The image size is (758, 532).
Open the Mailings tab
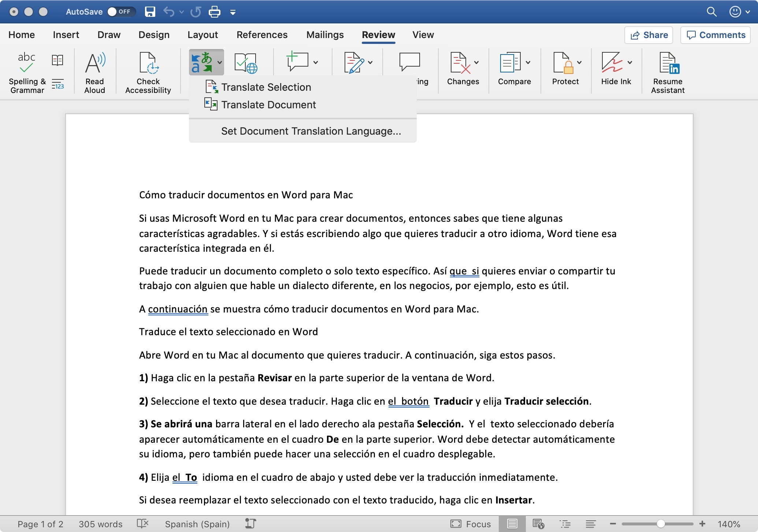pos(325,35)
